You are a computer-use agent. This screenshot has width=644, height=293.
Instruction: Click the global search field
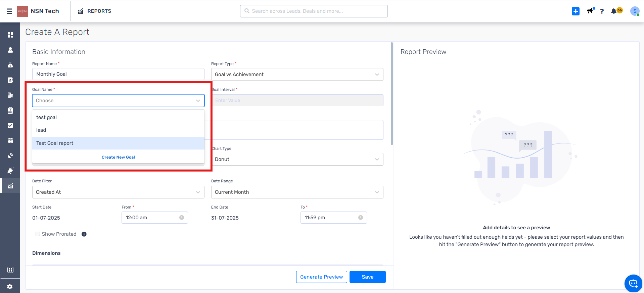tap(314, 11)
